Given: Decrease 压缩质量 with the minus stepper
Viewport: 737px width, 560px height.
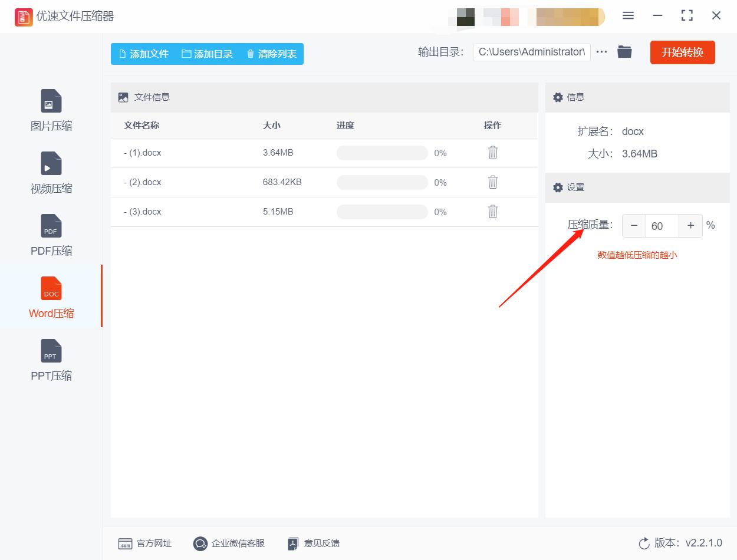Looking at the screenshot, I should pyautogui.click(x=634, y=225).
